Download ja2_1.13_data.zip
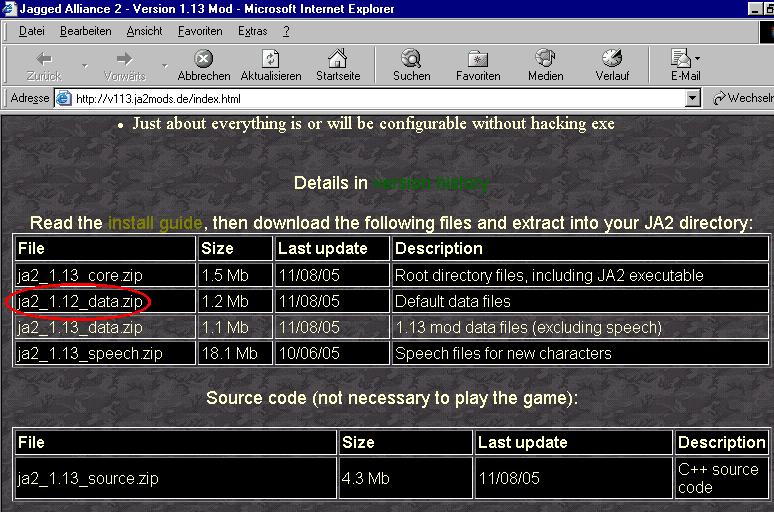 [80, 328]
